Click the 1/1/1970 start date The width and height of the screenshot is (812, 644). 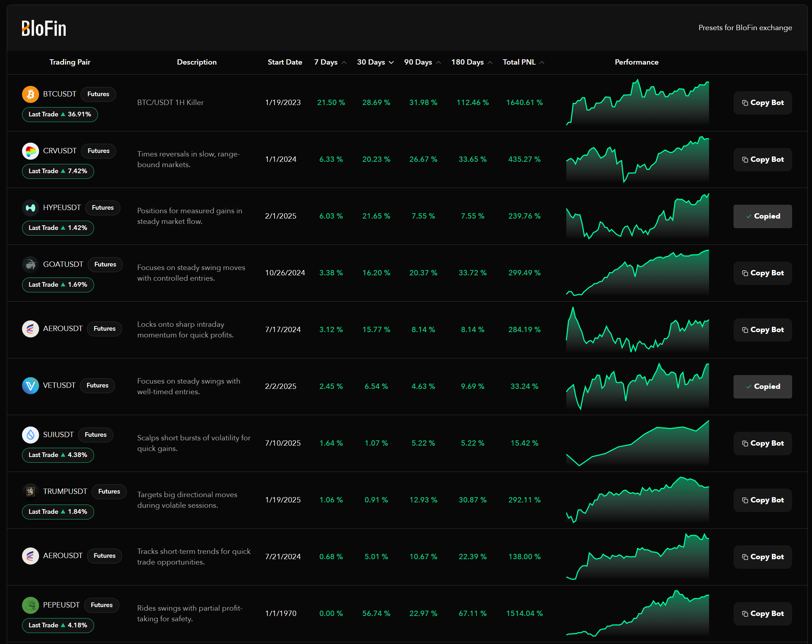(280, 613)
